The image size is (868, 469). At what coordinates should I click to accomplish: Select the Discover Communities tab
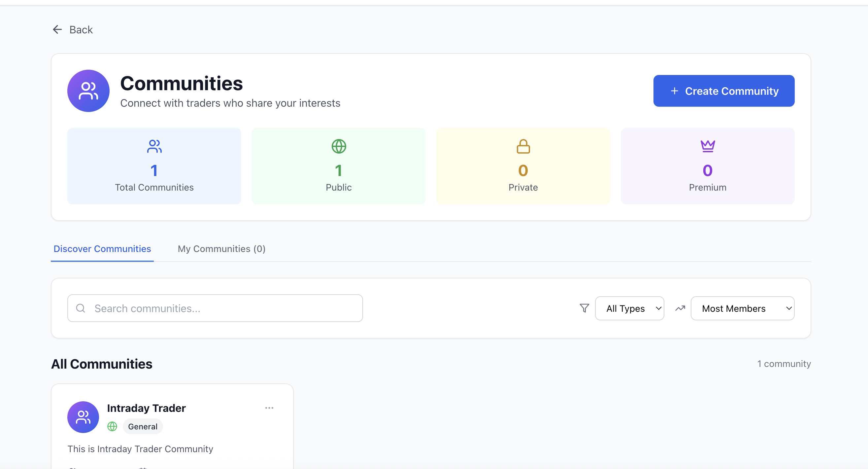[102, 249]
